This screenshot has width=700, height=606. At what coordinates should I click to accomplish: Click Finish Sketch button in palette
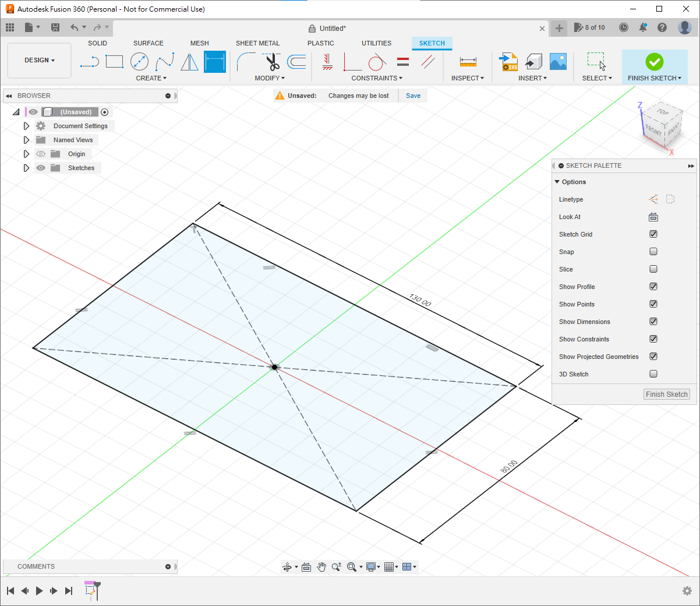[666, 394]
